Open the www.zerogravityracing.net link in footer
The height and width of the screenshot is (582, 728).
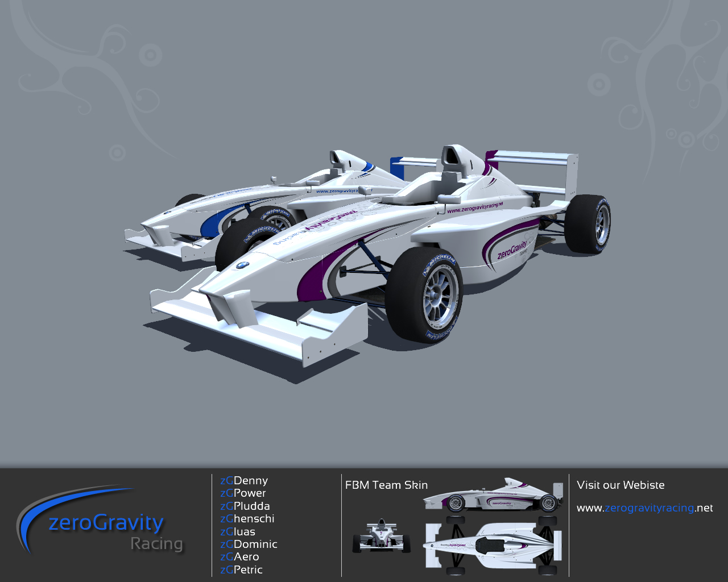click(x=644, y=508)
